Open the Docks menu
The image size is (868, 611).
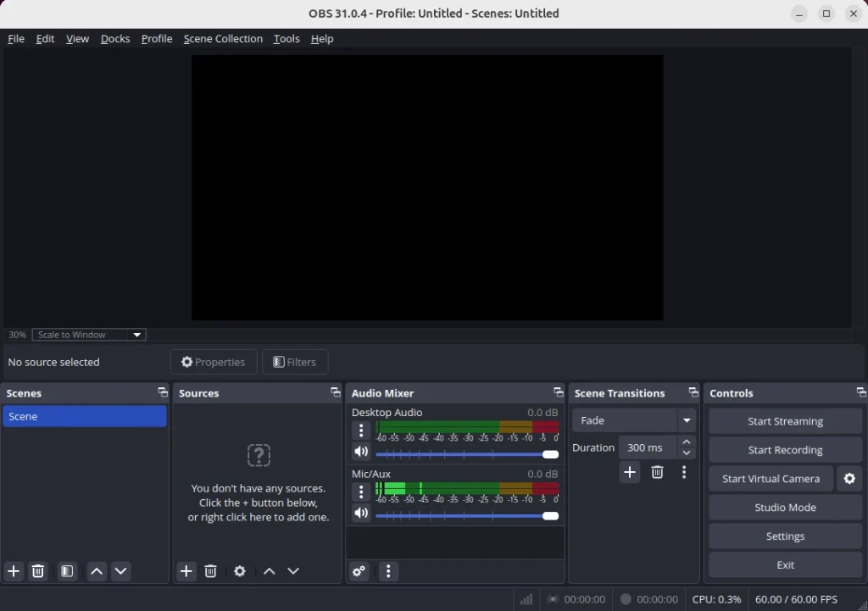115,39
